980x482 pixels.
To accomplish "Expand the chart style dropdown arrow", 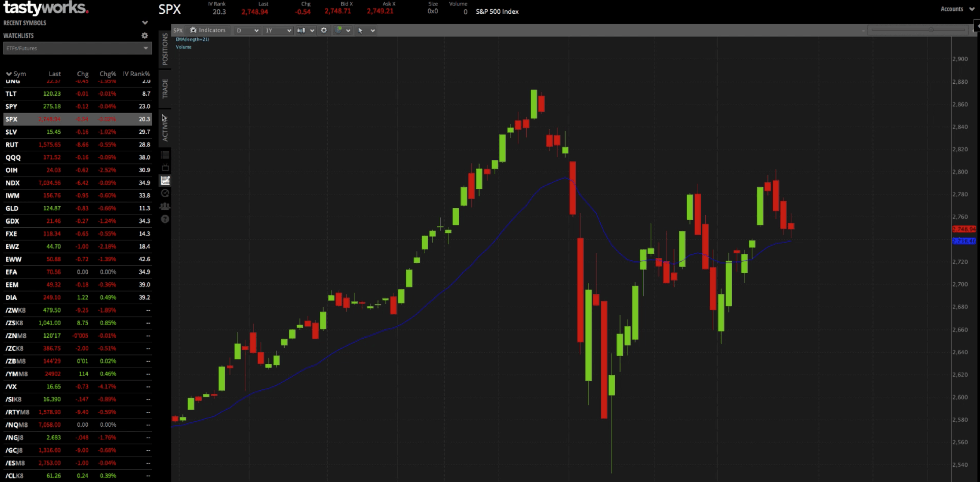I will point(312,31).
